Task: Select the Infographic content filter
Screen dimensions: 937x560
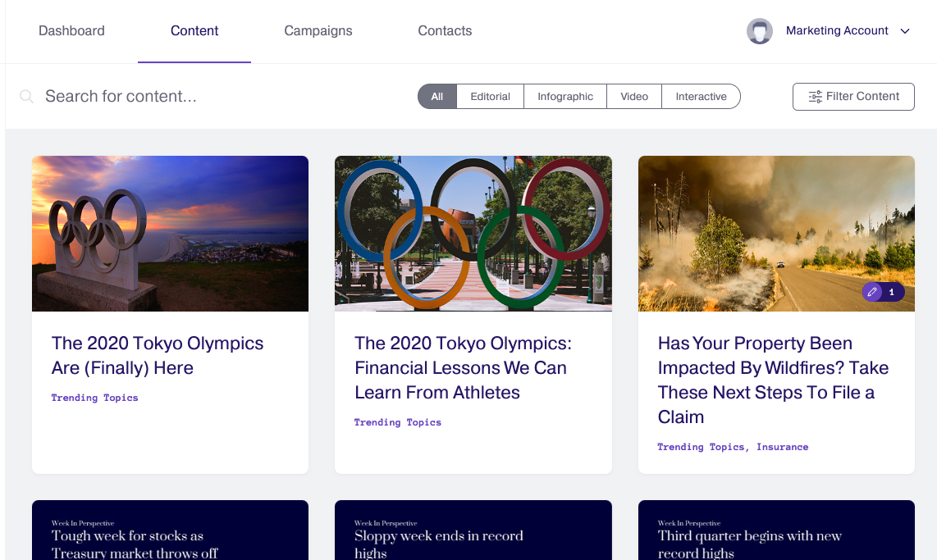Action: click(x=564, y=97)
